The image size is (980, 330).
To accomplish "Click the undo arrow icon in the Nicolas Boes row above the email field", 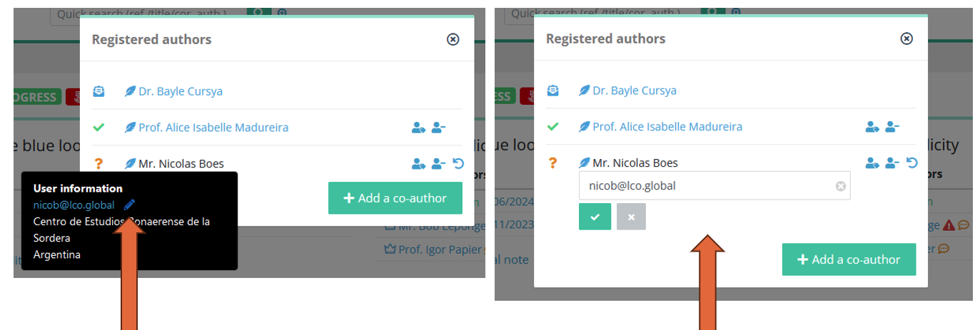I will [x=911, y=163].
